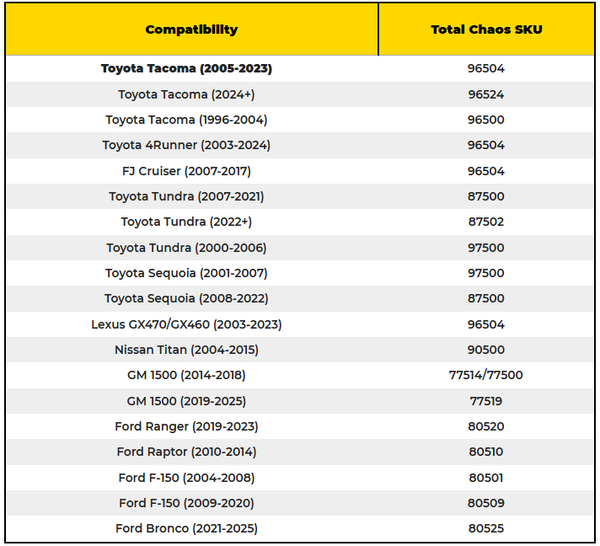Click SKU 80520 for Ford Ranger

(486, 426)
